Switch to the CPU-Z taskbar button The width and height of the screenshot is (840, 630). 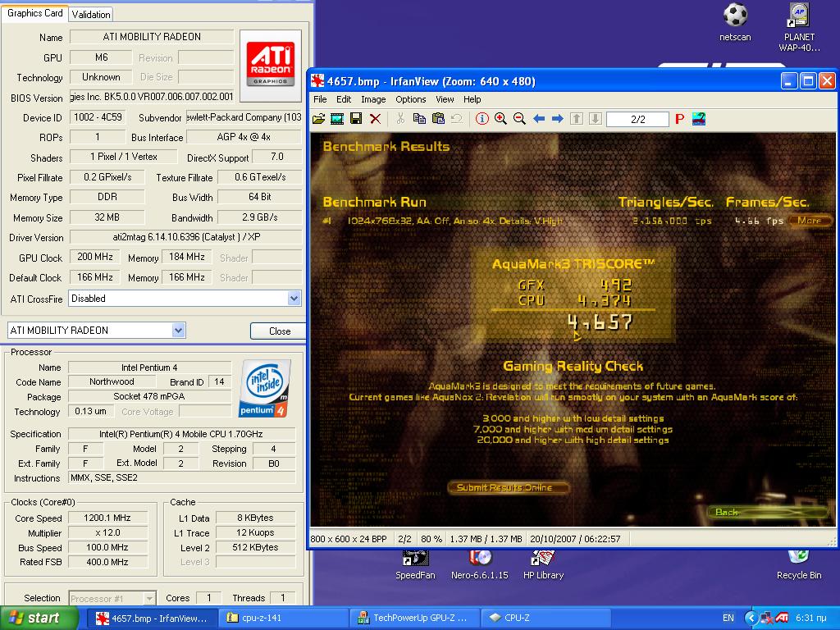coord(546,618)
